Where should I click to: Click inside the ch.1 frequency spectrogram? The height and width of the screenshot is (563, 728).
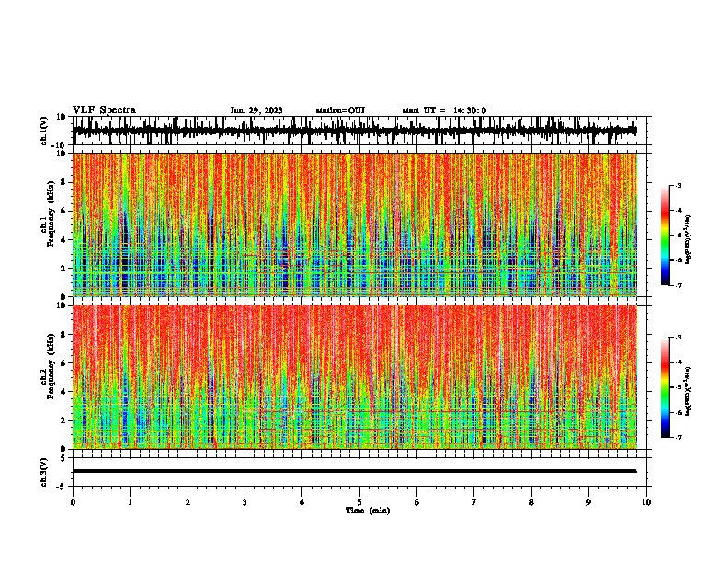pos(354,224)
